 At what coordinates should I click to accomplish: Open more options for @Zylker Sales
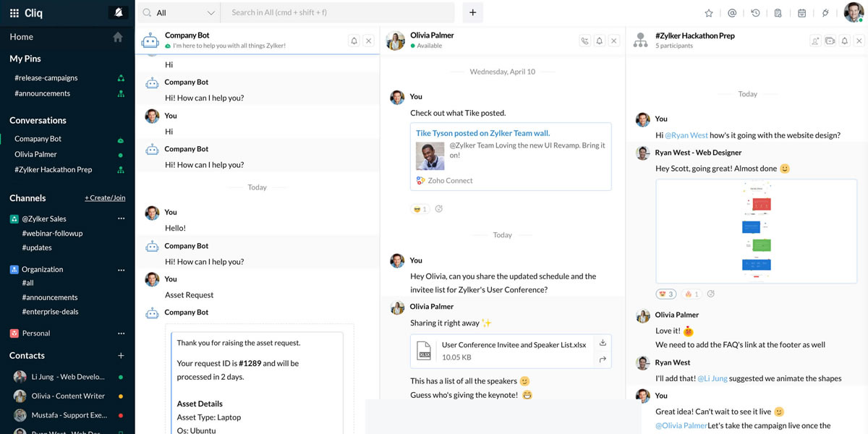[x=122, y=218]
